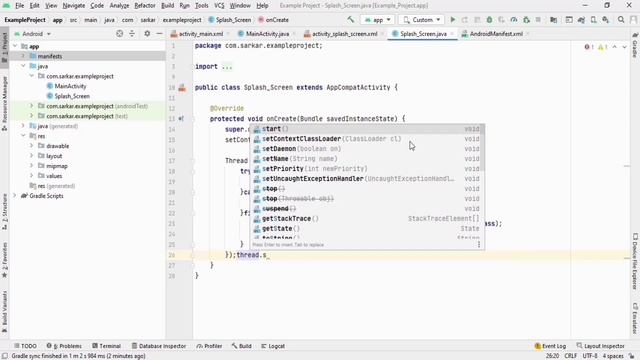The height and width of the screenshot is (360, 640).
Task: Open the VCS menu
Action: 219,6
